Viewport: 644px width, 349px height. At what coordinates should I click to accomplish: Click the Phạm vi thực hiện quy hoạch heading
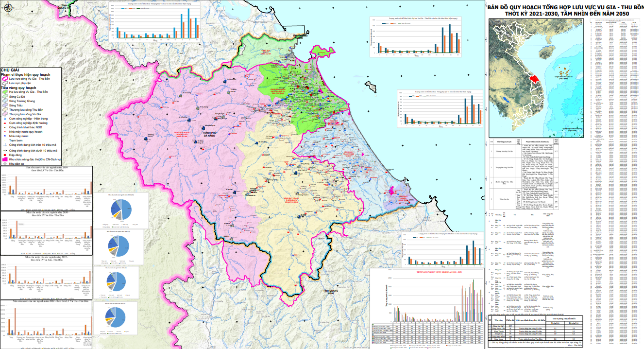click(25, 74)
